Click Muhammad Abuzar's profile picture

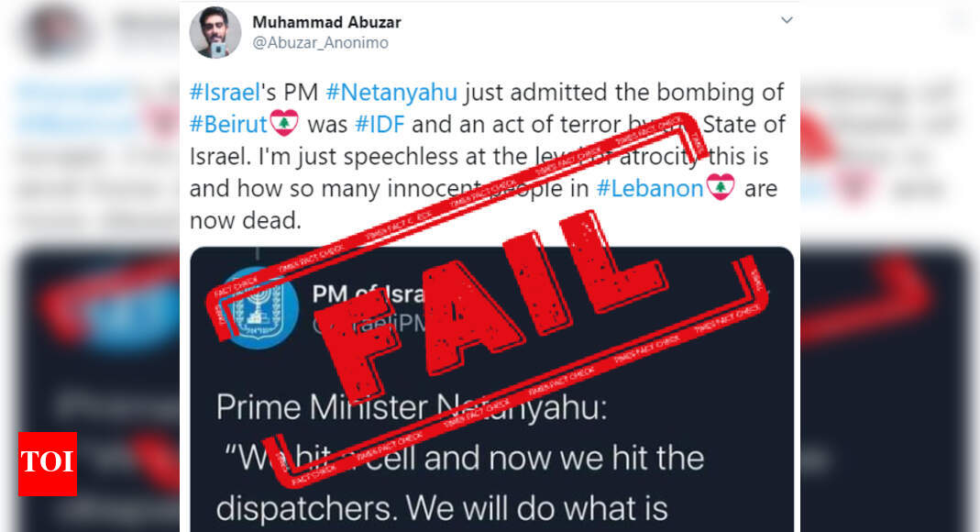click(x=215, y=32)
